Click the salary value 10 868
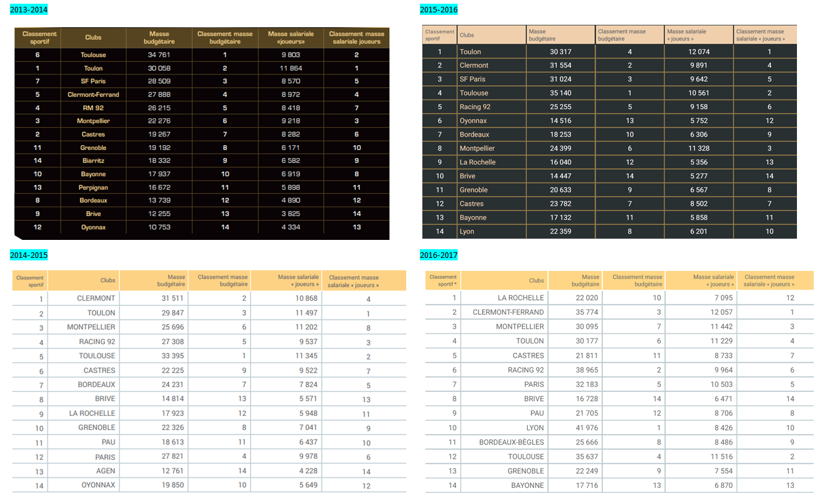The height and width of the screenshot is (504, 823). (x=306, y=298)
